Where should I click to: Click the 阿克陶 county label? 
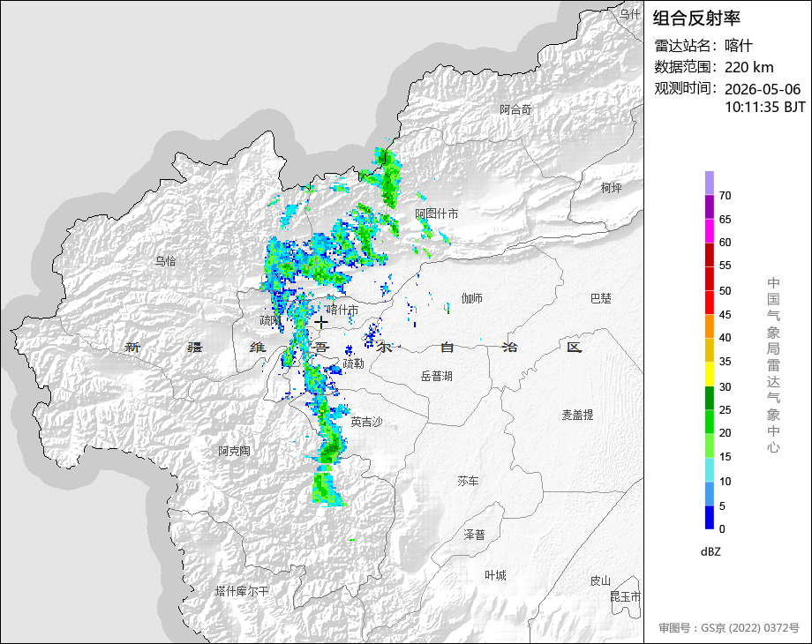click(234, 451)
